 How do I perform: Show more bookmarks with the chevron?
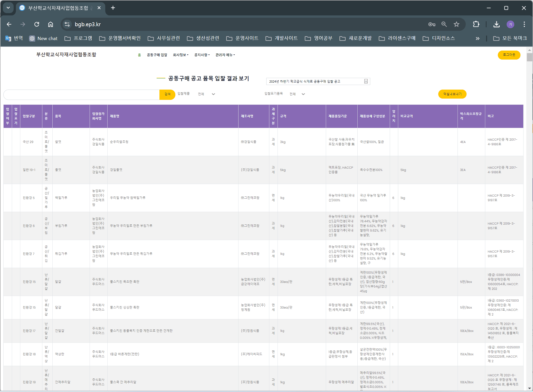[478, 39]
